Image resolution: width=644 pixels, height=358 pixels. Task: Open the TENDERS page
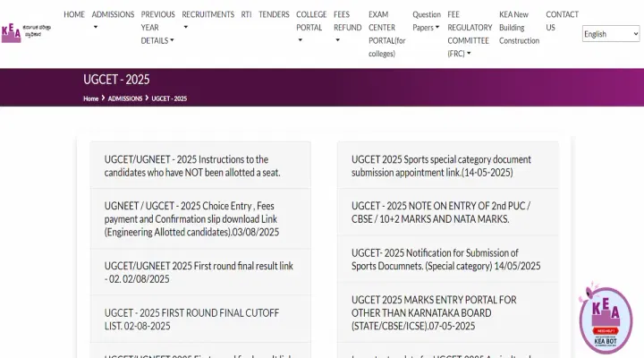click(274, 14)
